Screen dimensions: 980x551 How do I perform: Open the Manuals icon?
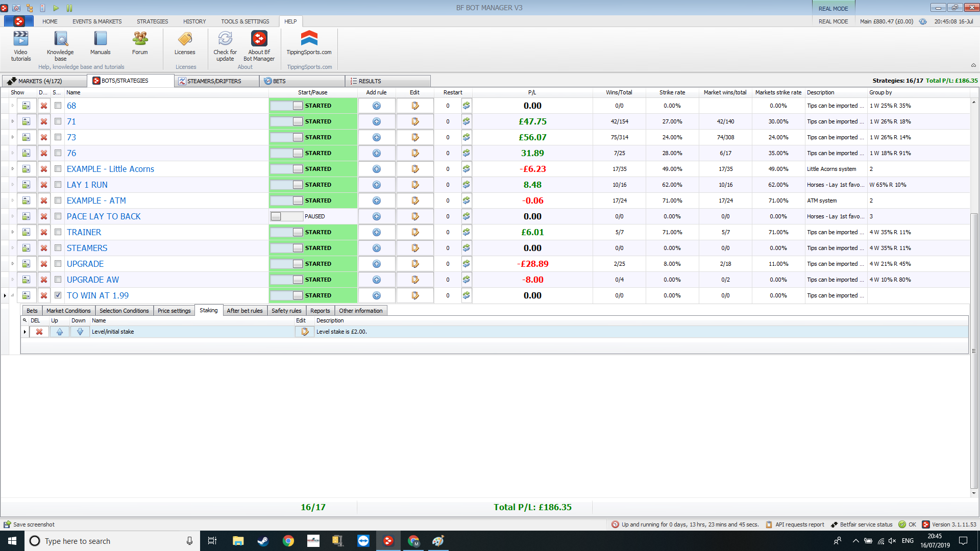(101, 43)
